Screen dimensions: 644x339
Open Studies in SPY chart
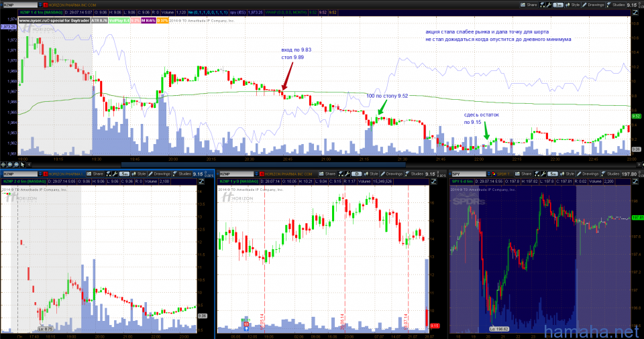610,174
